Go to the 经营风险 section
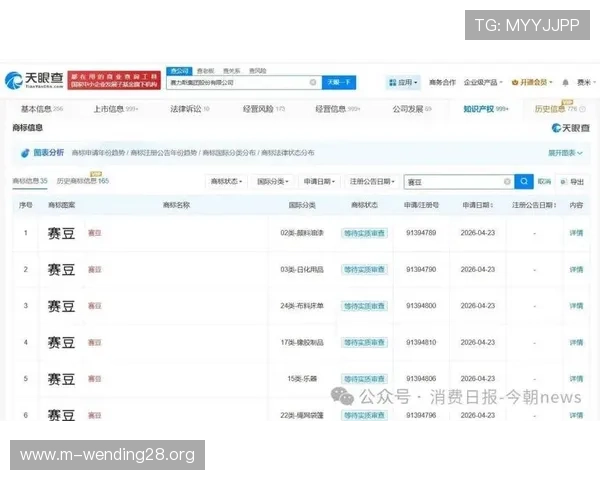This screenshot has height=480, width=600. (264, 109)
